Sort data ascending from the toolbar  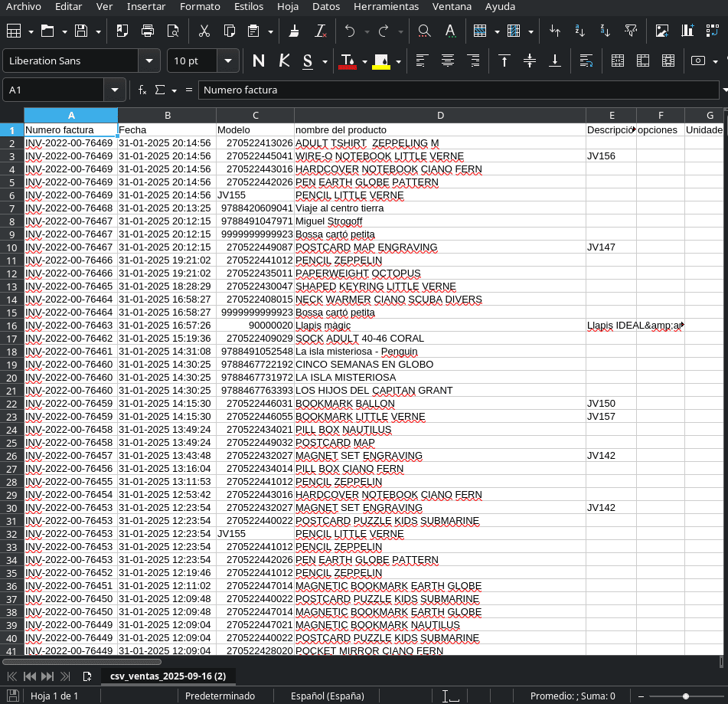pos(579,31)
